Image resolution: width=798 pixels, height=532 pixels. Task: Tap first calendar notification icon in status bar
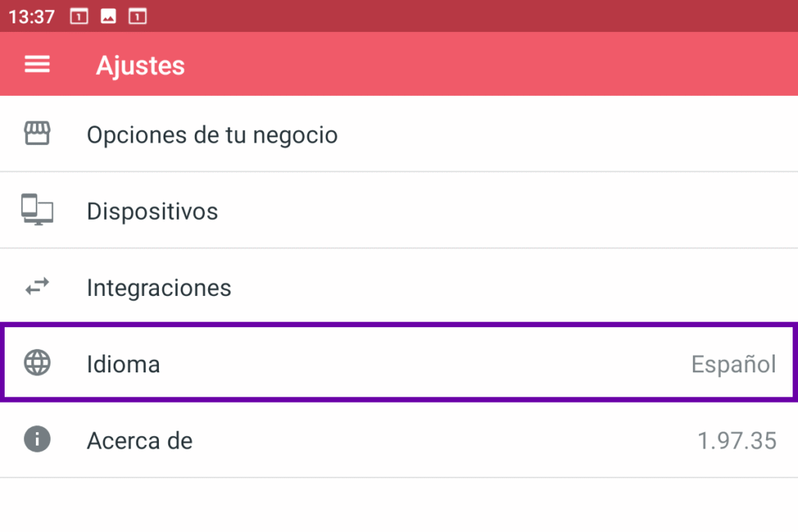[x=79, y=16]
